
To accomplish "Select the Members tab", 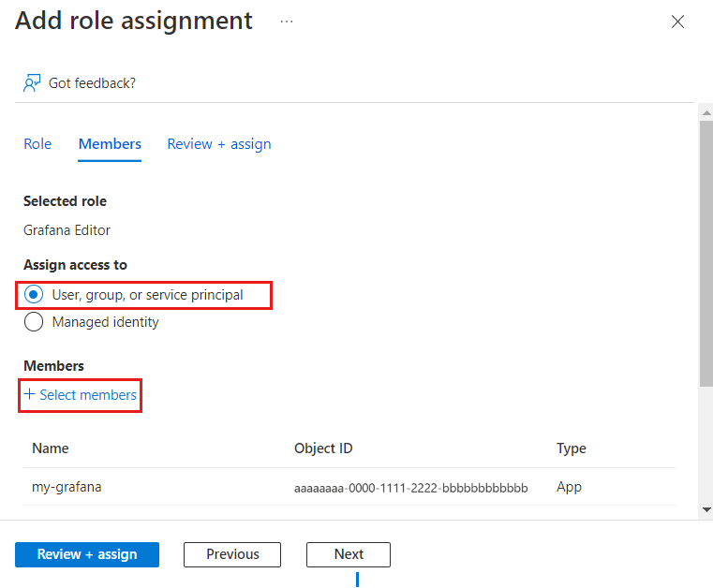I will point(110,144).
